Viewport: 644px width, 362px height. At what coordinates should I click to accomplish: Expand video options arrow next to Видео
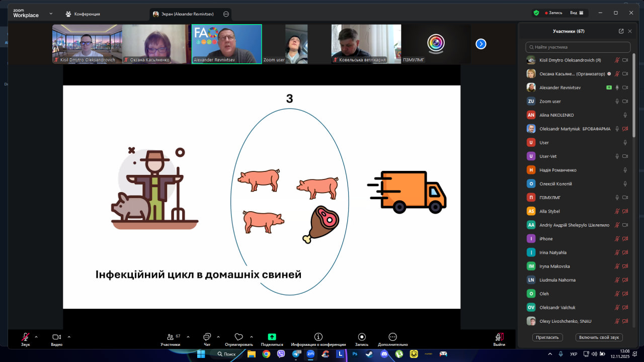[69, 337]
